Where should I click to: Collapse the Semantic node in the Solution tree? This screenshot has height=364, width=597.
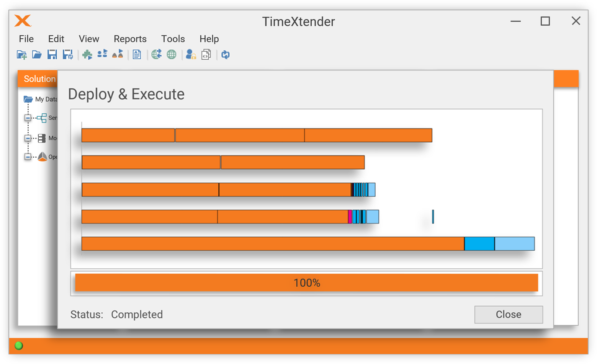pos(28,118)
